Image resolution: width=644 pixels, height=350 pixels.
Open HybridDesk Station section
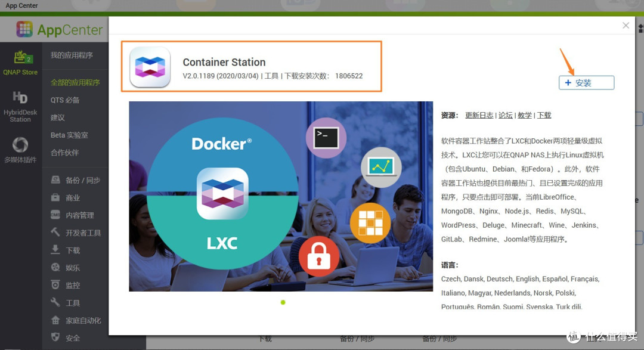point(20,107)
